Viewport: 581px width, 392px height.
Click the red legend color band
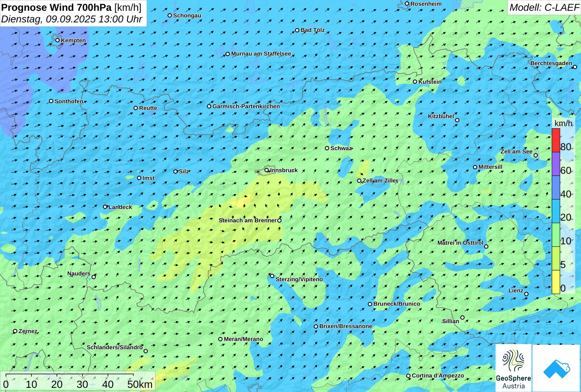coord(556,140)
